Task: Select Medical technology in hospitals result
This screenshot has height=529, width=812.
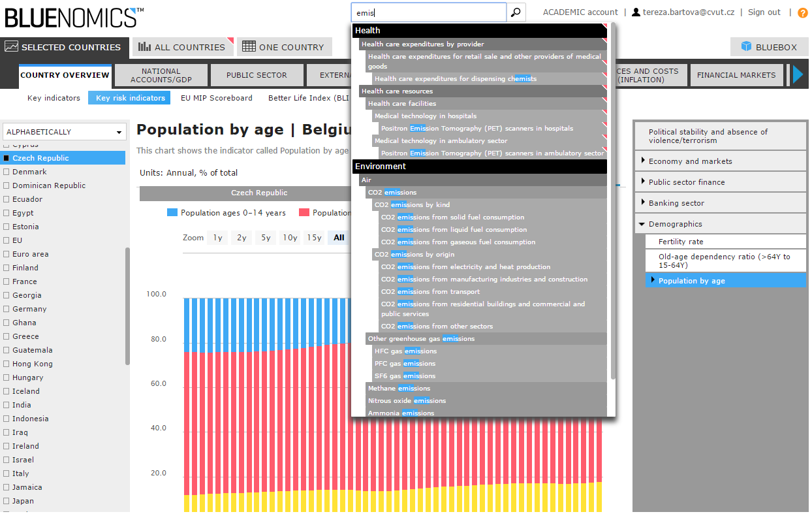Action: pyautogui.click(x=490, y=116)
